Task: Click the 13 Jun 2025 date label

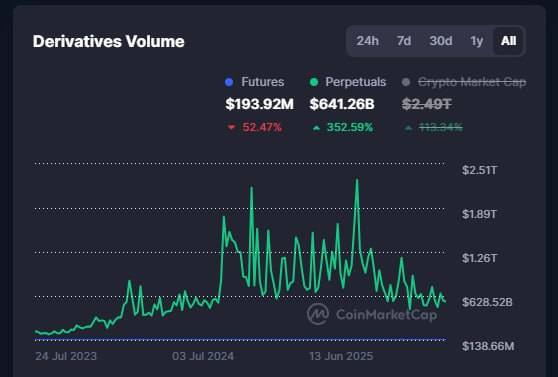Action: [341, 356]
